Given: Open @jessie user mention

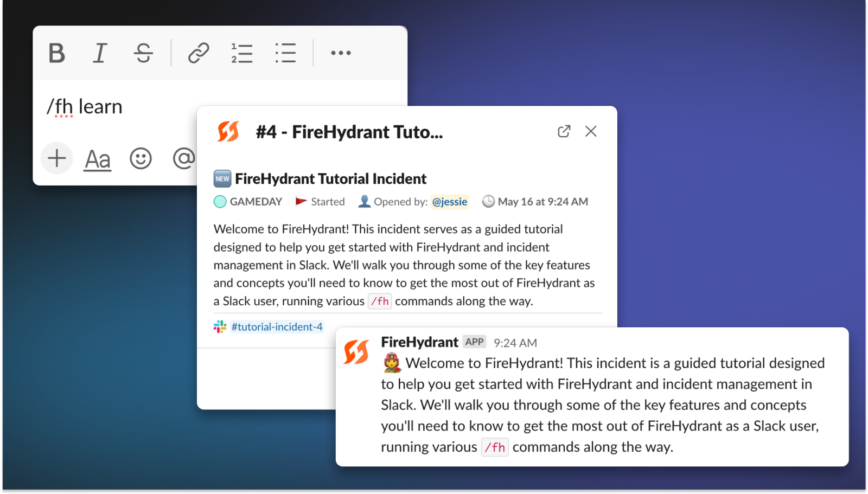Looking at the screenshot, I should [450, 202].
